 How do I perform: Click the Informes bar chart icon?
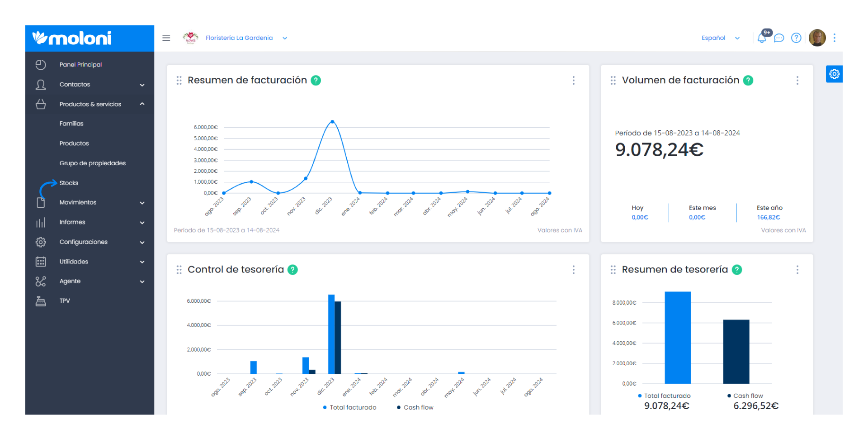pyautogui.click(x=41, y=222)
